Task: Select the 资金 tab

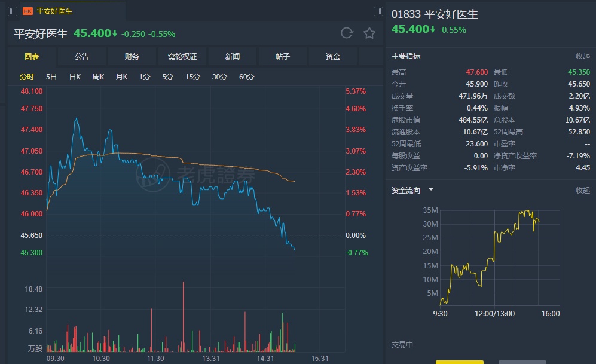Action: coord(333,57)
